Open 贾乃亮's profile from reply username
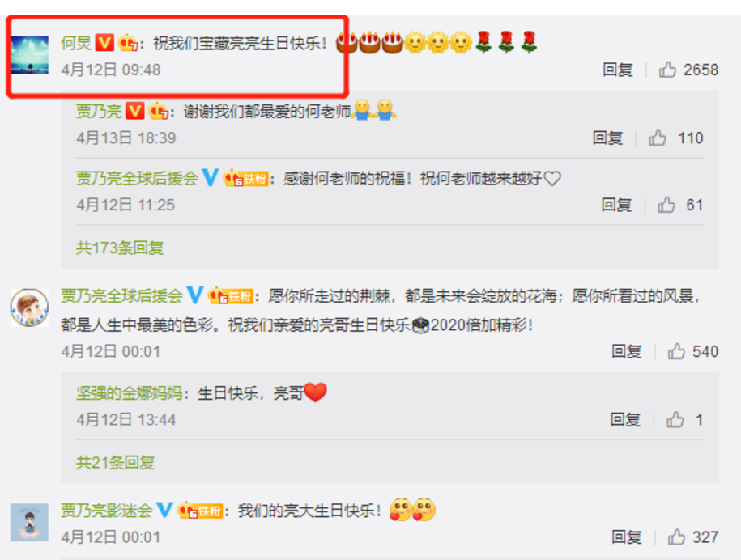The height and width of the screenshot is (560, 741). click(x=99, y=111)
